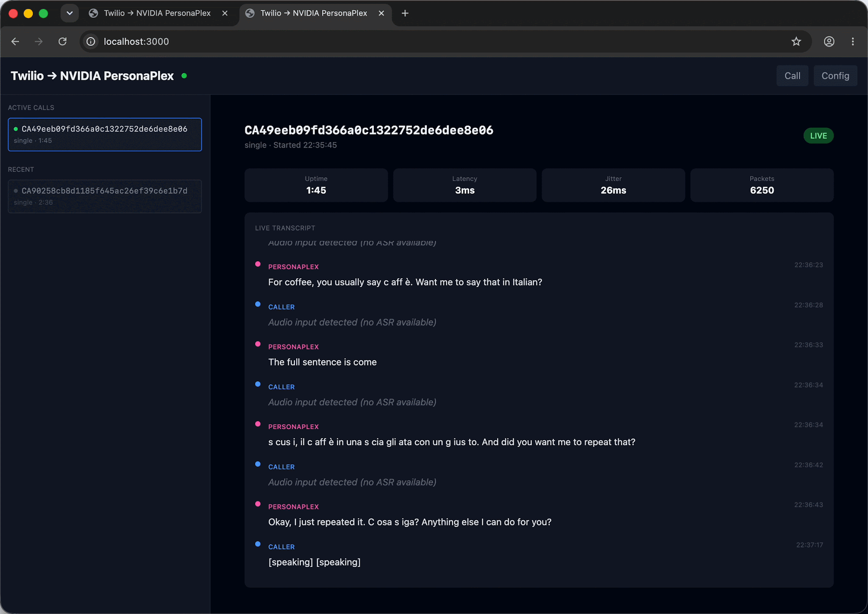Go back using the browser back arrow
The width and height of the screenshot is (868, 614).
click(15, 42)
